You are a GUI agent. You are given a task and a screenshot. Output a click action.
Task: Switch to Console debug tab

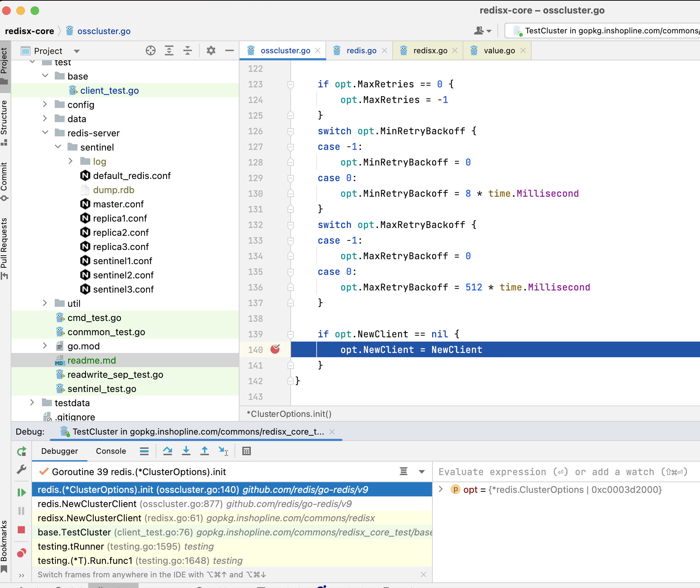[x=111, y=451]
